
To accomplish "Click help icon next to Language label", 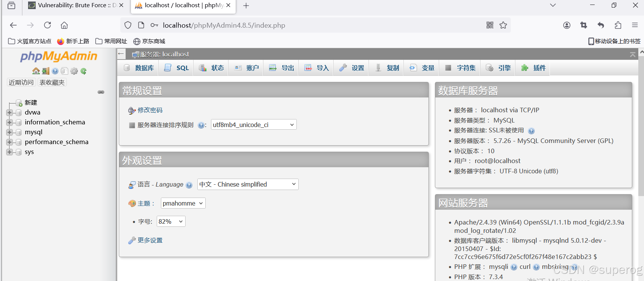I will [189, 185].
